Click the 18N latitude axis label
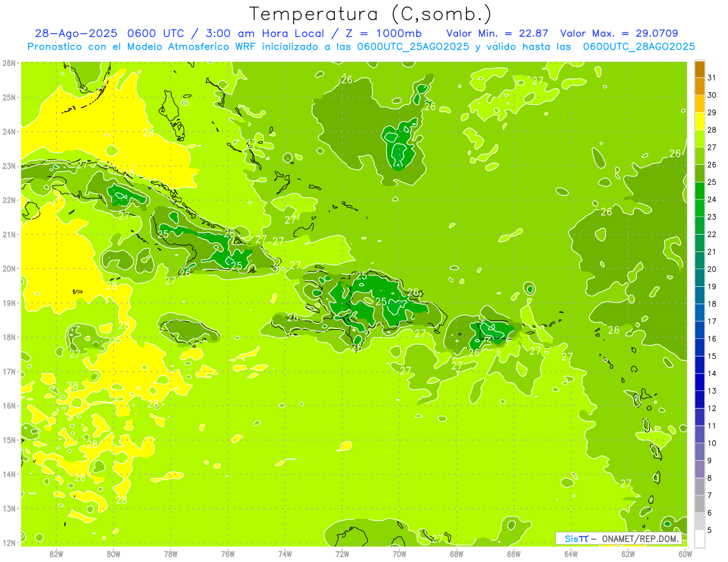 point(9,337)
